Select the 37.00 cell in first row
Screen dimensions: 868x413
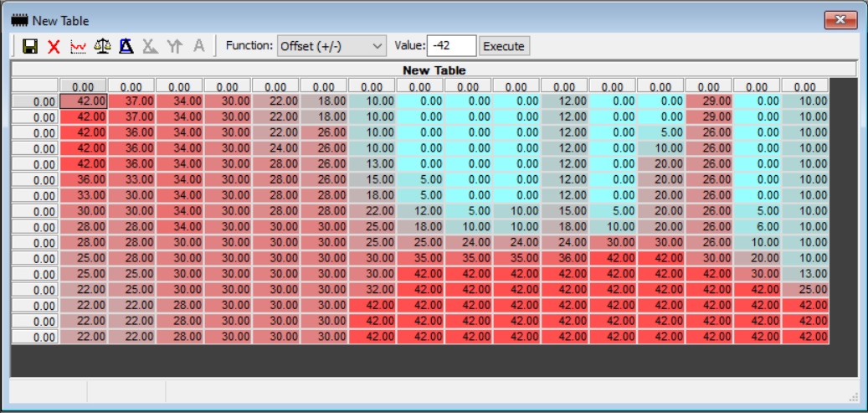tap(131, 101)
